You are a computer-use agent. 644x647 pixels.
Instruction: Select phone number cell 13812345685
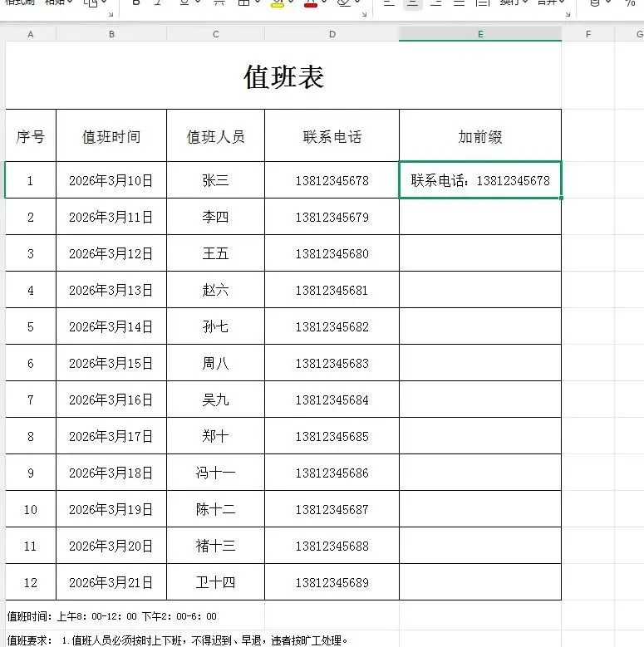pos(332,436)
